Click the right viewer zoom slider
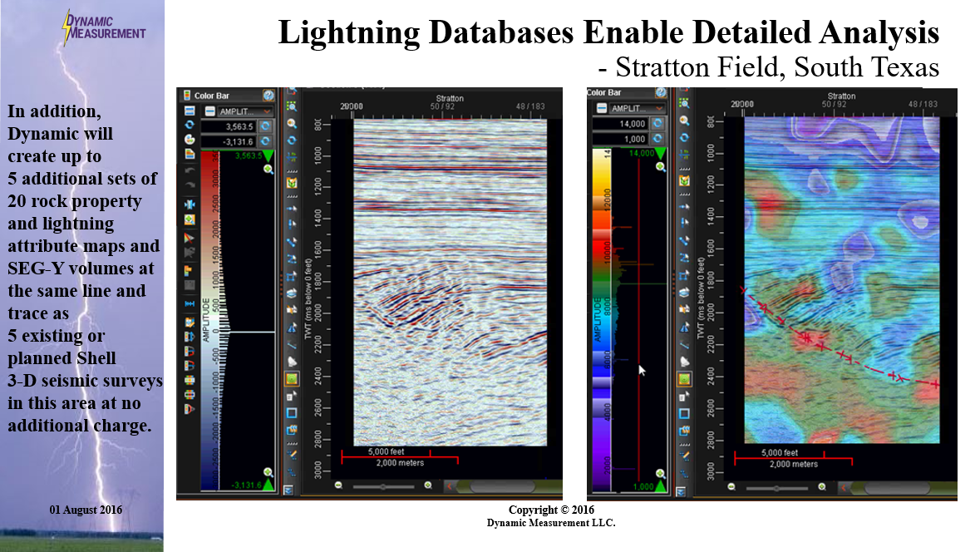980x552 pixels. (x=776, y=487)
